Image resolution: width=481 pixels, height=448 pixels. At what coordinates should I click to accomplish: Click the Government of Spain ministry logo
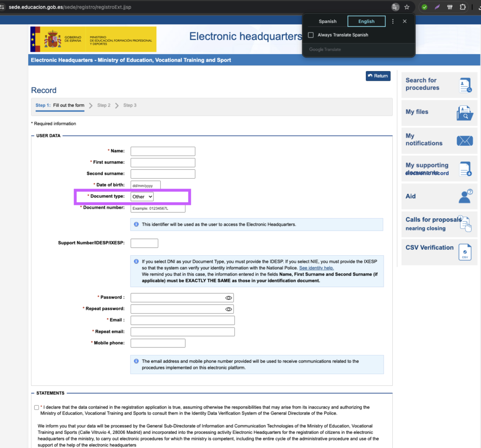coord(93,39)
